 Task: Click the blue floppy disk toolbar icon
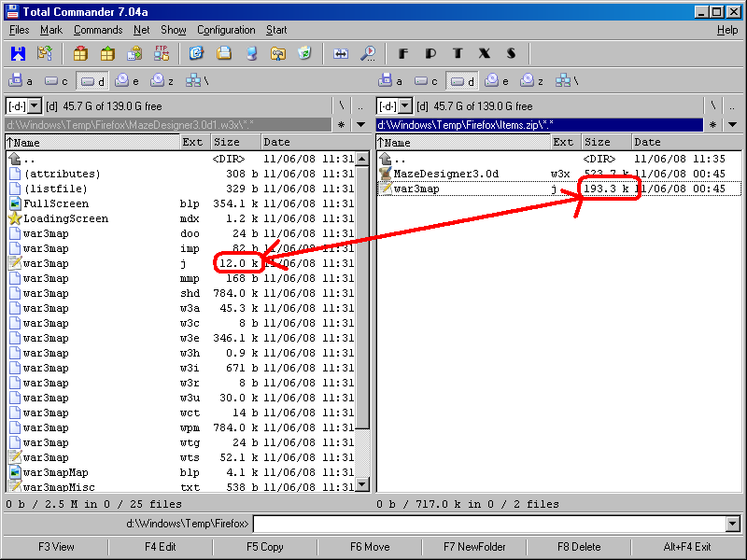19,53
